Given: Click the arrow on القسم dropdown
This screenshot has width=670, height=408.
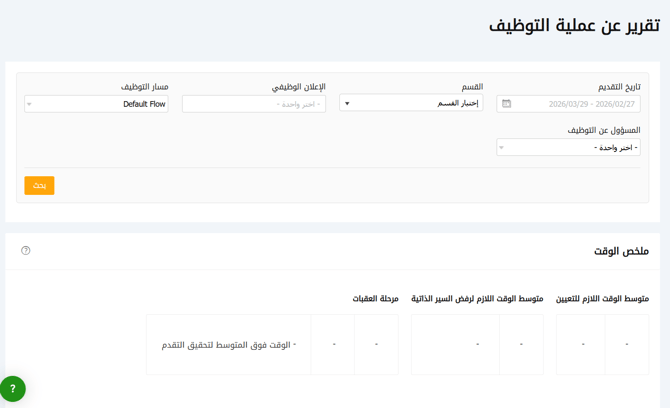Looking at the screenshot, I should (347, 104).
